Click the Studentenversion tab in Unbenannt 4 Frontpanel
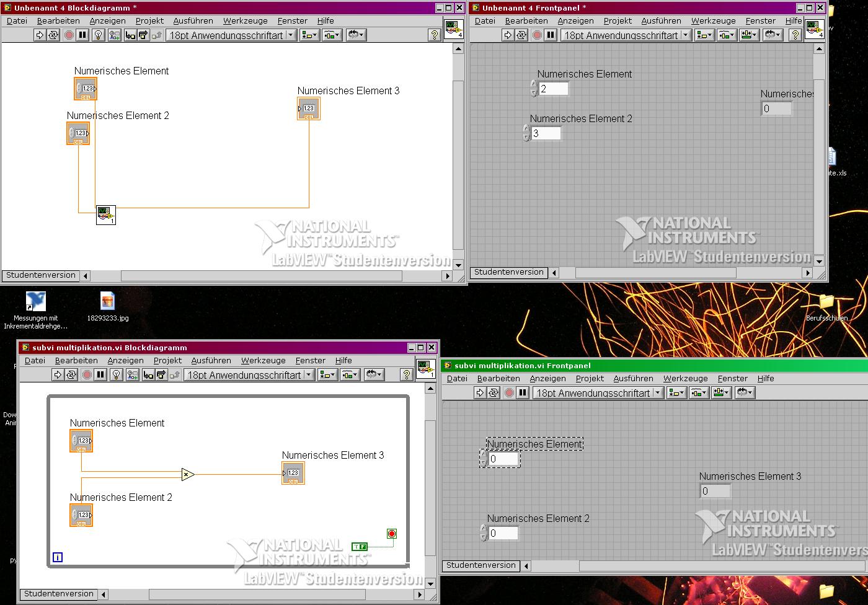Screen dimensions: 868x605 [x=509, y=272]
